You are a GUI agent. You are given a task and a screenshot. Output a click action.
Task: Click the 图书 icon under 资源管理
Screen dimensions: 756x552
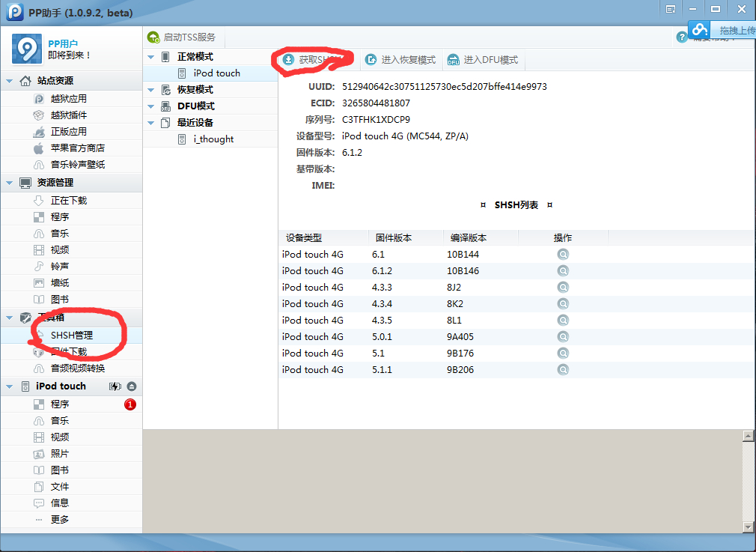coord(39,299)
